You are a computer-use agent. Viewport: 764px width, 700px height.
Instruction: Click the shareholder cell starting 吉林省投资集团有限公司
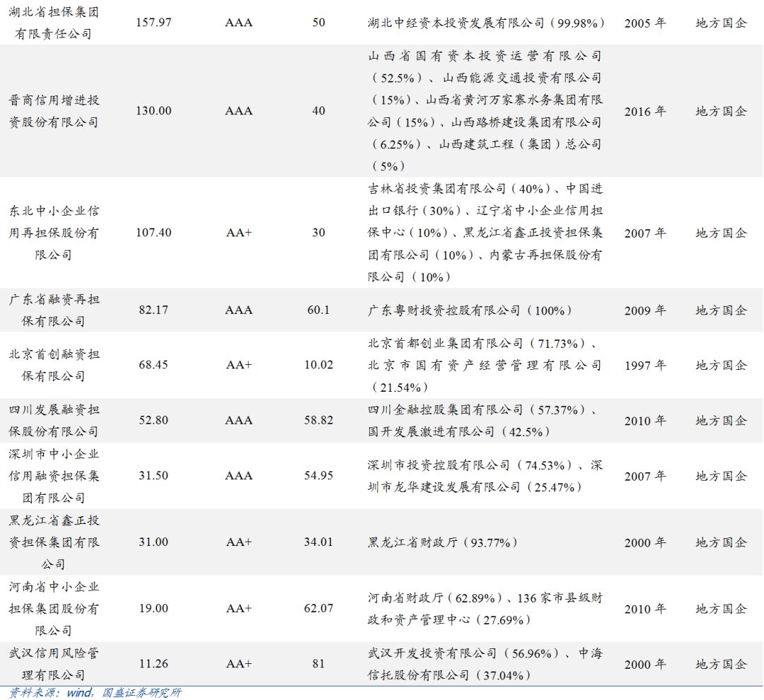(485, 233)
